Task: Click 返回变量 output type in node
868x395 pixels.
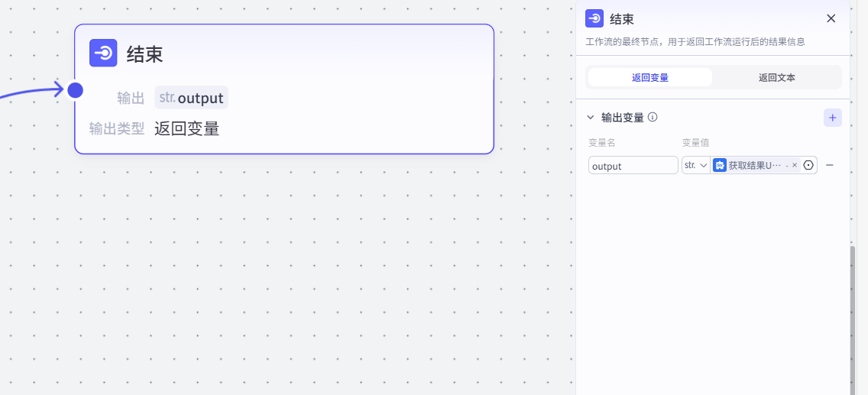Action: [x=187, y=128]
